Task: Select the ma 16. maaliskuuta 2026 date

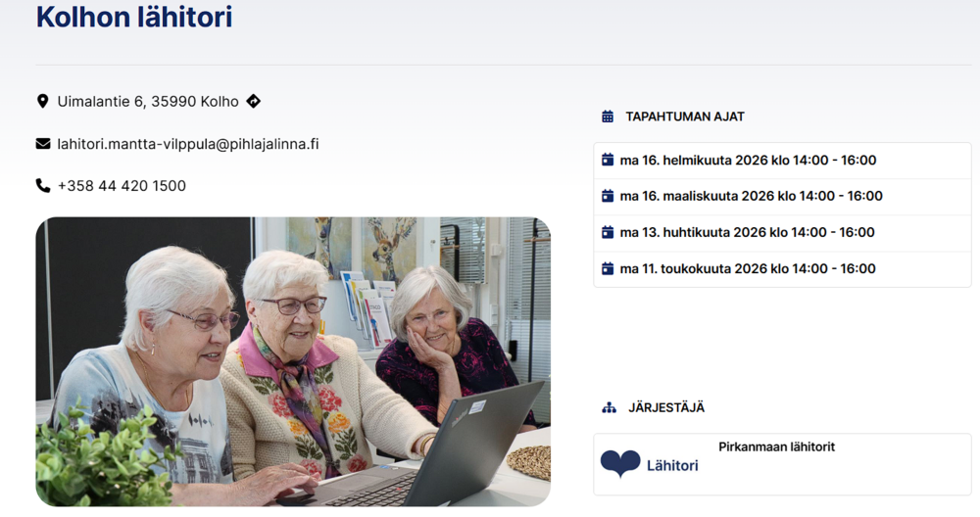Action: click(751, 196)
